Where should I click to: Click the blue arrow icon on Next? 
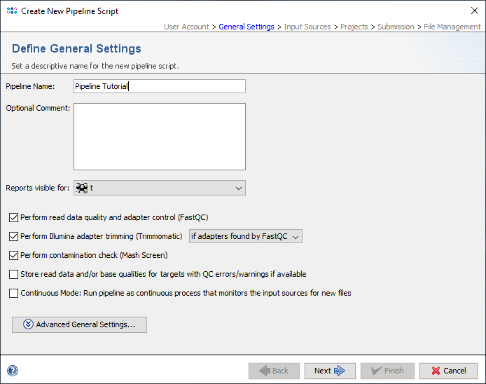pos(339,371)
